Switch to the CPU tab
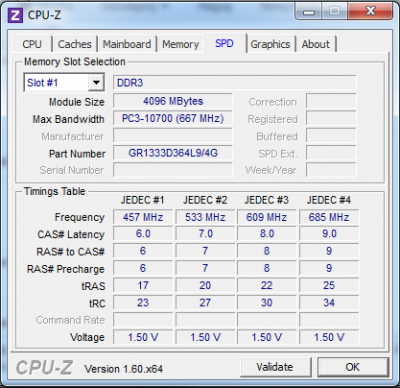 click(32, 44)
